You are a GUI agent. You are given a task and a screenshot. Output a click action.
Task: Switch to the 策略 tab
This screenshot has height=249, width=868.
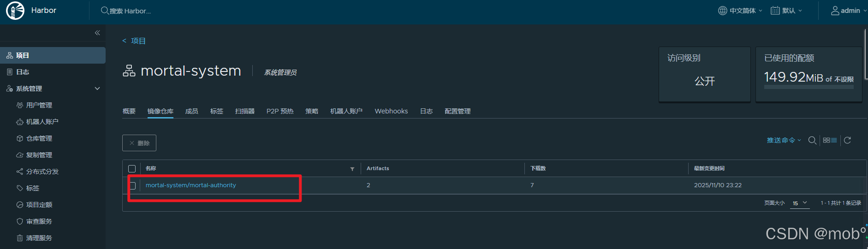[312, 111]
